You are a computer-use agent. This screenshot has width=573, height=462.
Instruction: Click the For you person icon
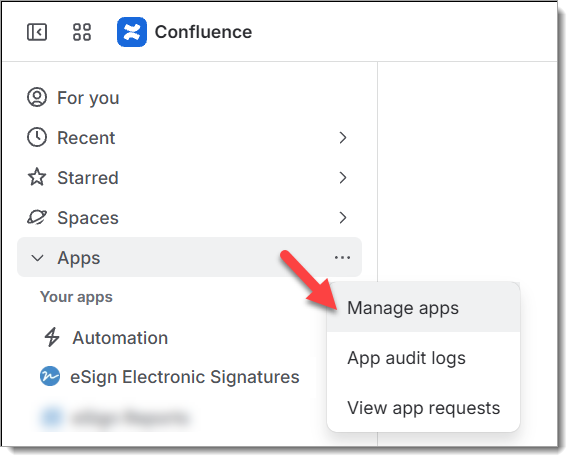(37, 98)
